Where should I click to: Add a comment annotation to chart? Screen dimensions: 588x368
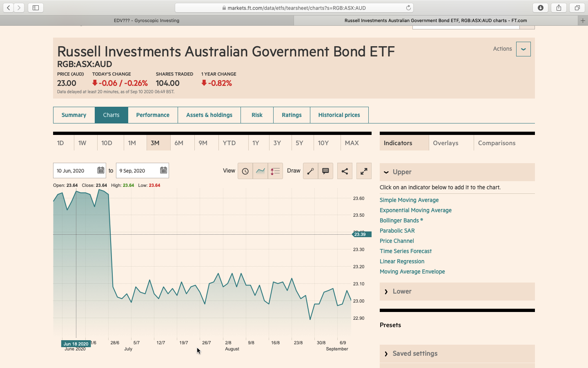(x=325, y=171)
